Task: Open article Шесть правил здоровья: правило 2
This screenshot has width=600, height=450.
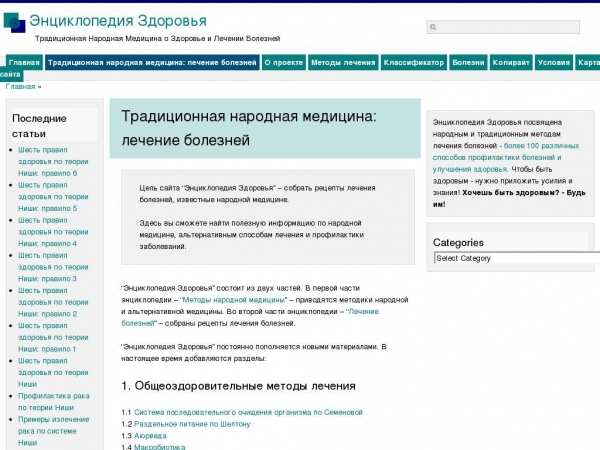Action: coord(53,302)
